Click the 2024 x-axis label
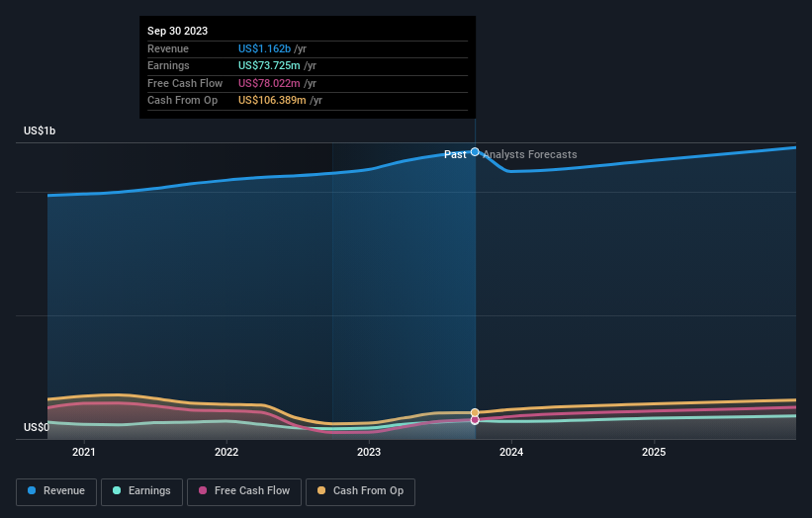 pos(511,452)
